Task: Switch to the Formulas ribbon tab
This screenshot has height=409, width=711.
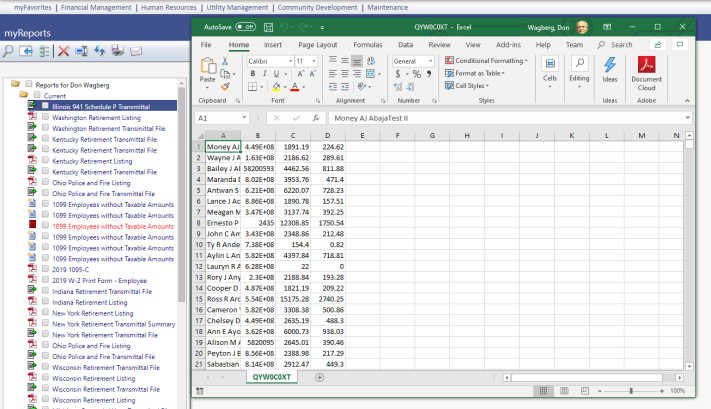Action: pos(367,45)
